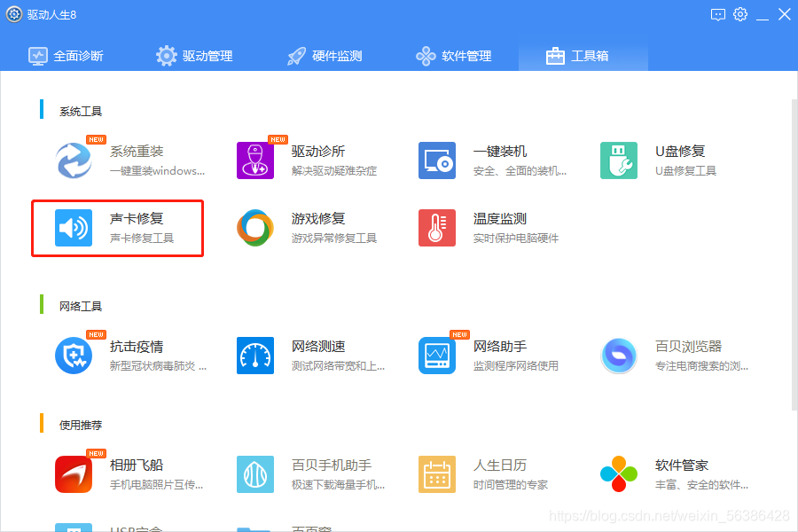Open the 游戏修复 ring icon
The image size is (798, 532).
click(255, 228)
